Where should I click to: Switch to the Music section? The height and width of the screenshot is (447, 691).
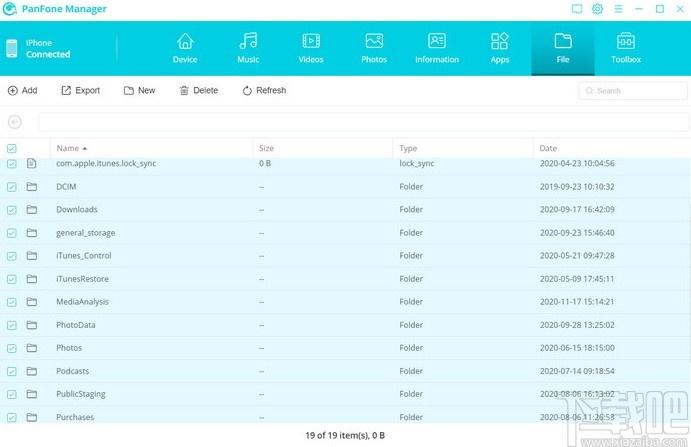tap(248, 48)
